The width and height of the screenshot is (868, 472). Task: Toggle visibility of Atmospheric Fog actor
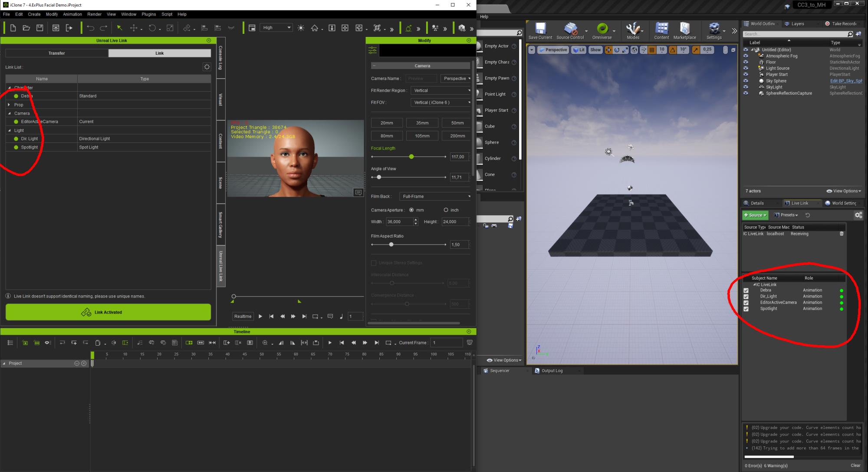coord(746,56)
